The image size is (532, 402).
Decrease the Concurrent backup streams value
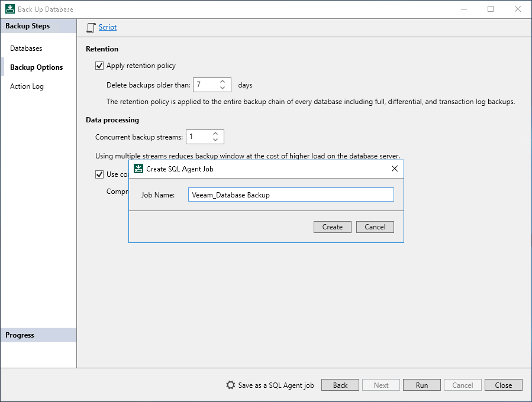tap(215, 140)
